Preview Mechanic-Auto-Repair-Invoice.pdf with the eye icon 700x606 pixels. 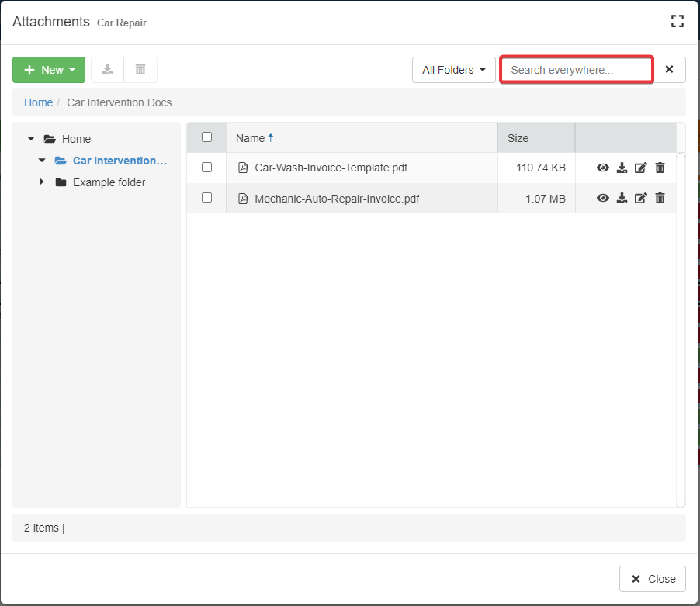pos(602,198)
